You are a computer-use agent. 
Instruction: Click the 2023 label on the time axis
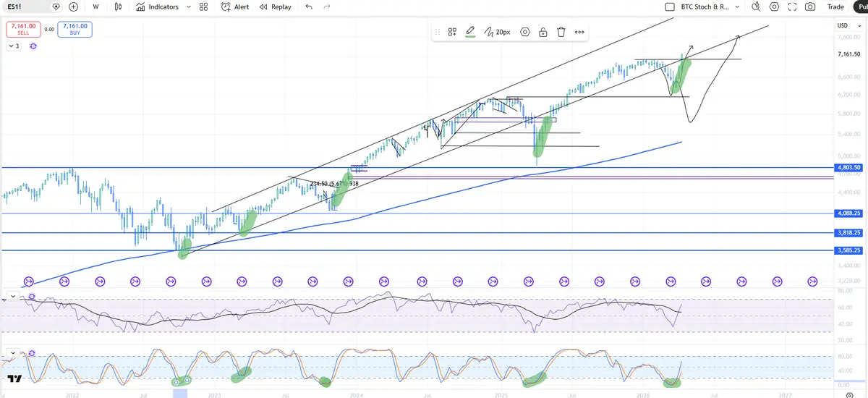point(214,394)
